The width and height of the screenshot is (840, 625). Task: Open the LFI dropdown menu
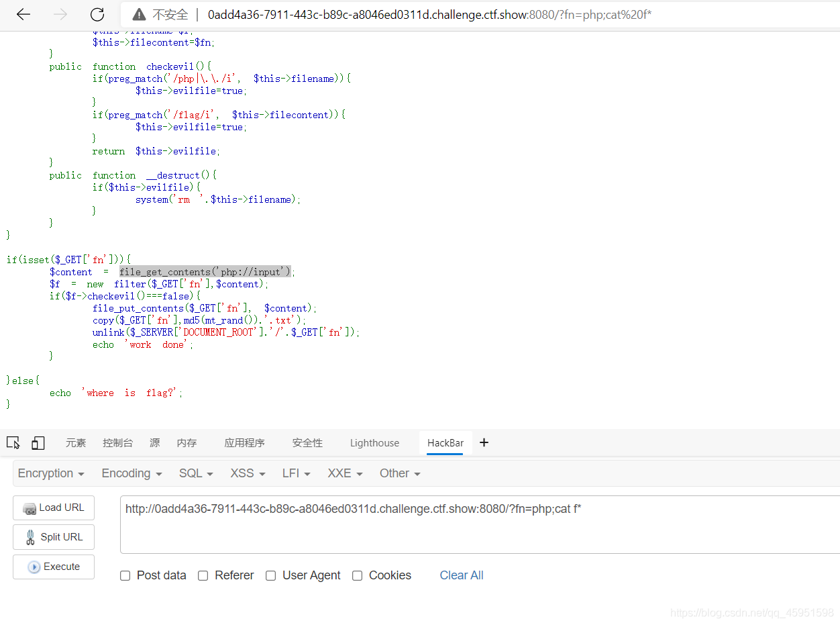point(296,473)
